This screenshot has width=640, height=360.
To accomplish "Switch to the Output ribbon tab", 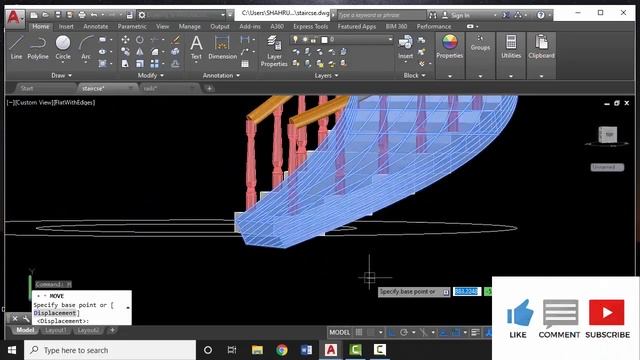I will point(220,27).
